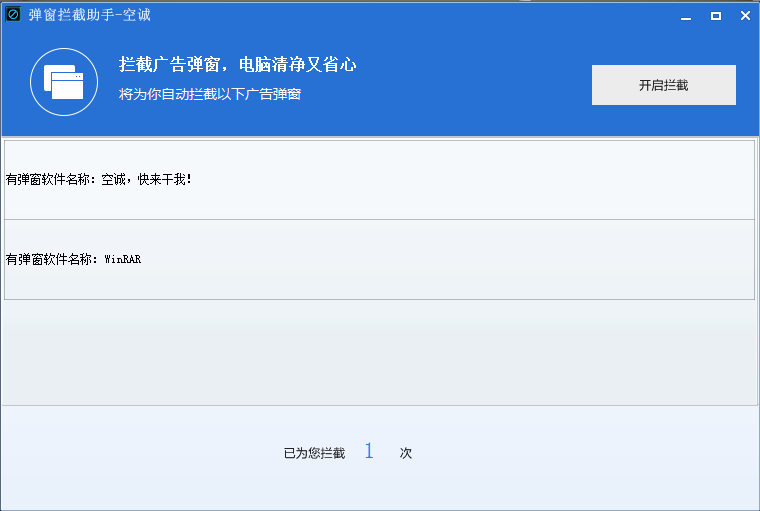Viewport: 760px width, 511px height.
Task: Click the empty title bar area beside the title
Action: 400,15
